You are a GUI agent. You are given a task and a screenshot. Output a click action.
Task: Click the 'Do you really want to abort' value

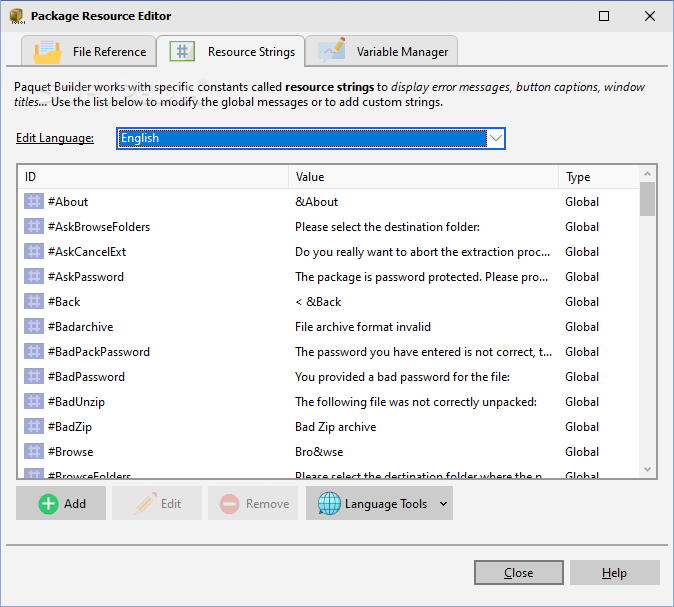coord(423,251)
